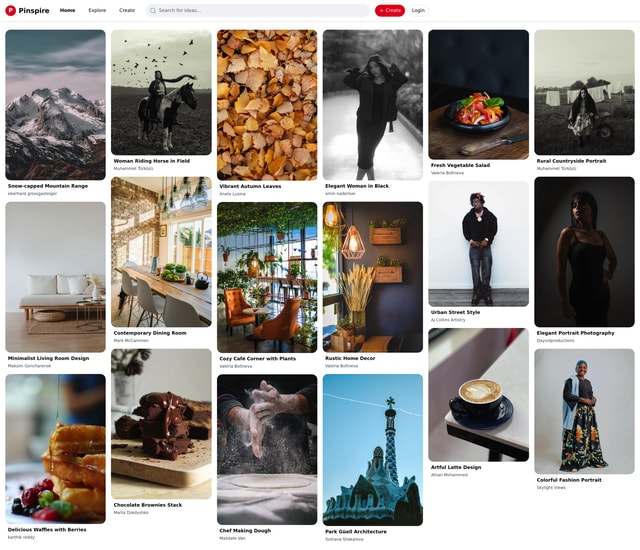Click the Urban Street Style title
Image resolution: width=640 pixels, height=550 pixels.
[455, 312]
